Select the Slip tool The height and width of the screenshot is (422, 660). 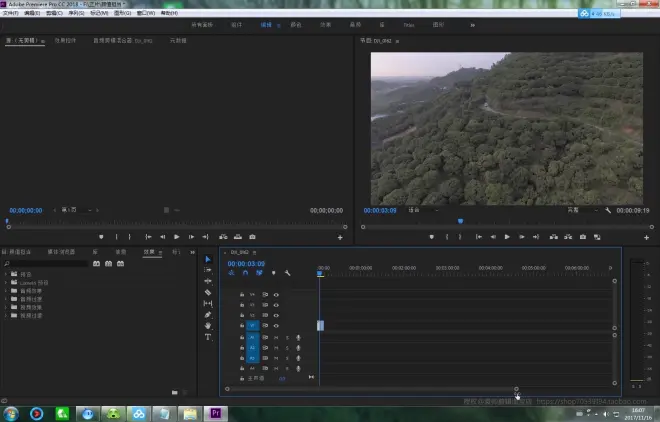(x=208, y=303)
